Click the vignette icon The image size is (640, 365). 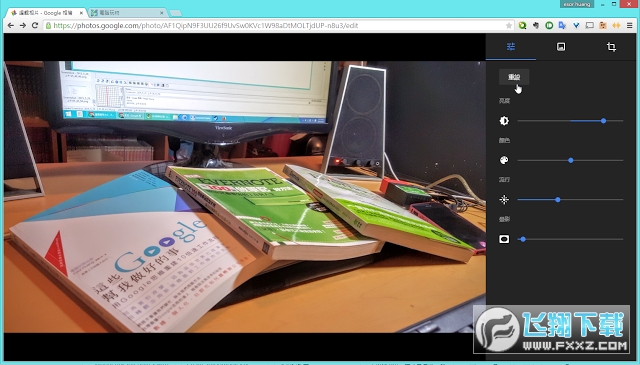pos(504,239)
